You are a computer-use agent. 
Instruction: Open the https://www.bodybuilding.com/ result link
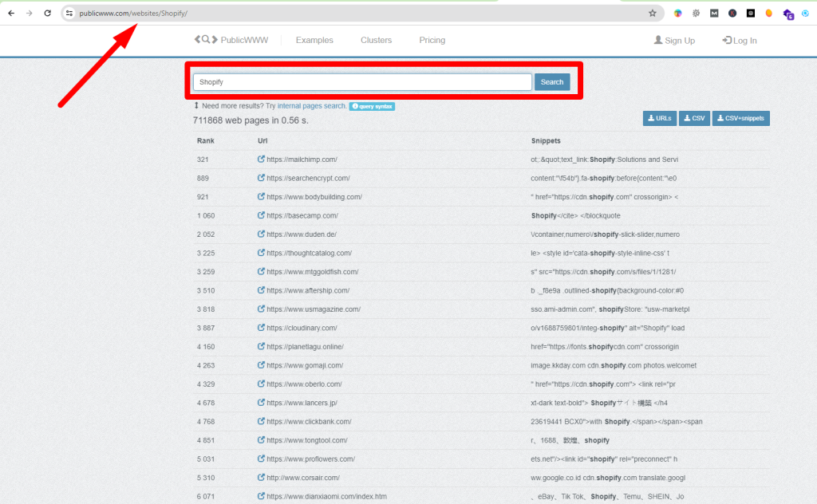click(314, 197)
